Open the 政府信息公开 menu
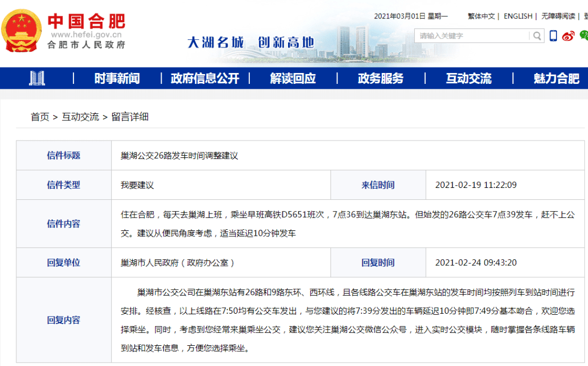The image size is (588, 366). pyautogui.click(x=205, y=78)
